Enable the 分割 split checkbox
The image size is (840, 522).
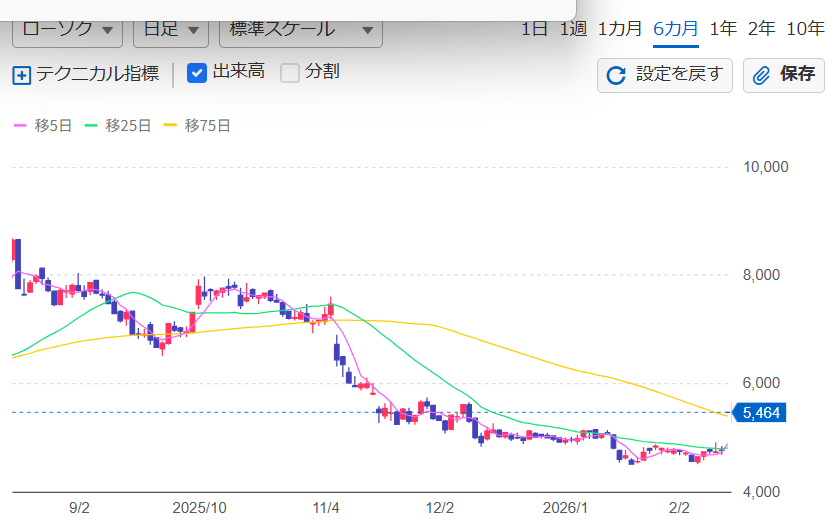pyautogui.click(x=290, y=73)
